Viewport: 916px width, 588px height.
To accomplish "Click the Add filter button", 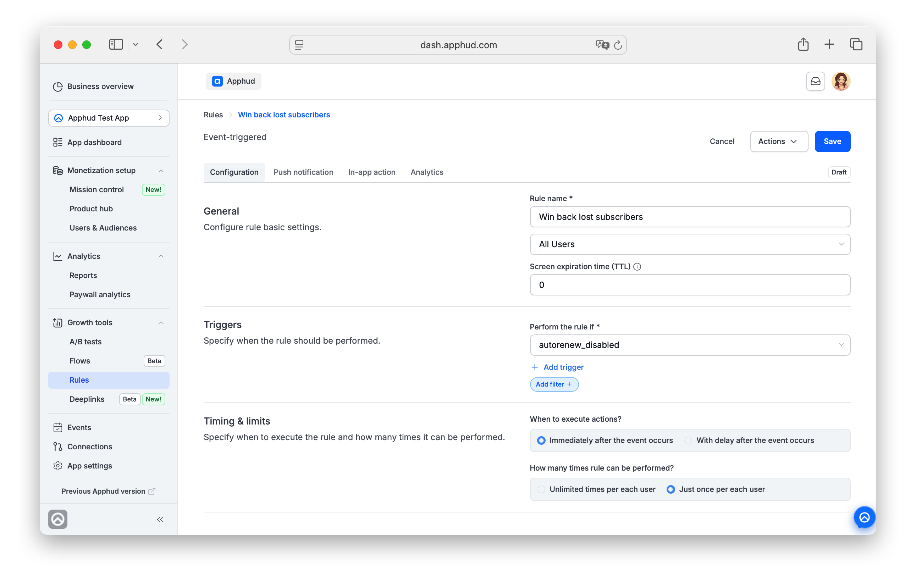I will pos(554,384).
